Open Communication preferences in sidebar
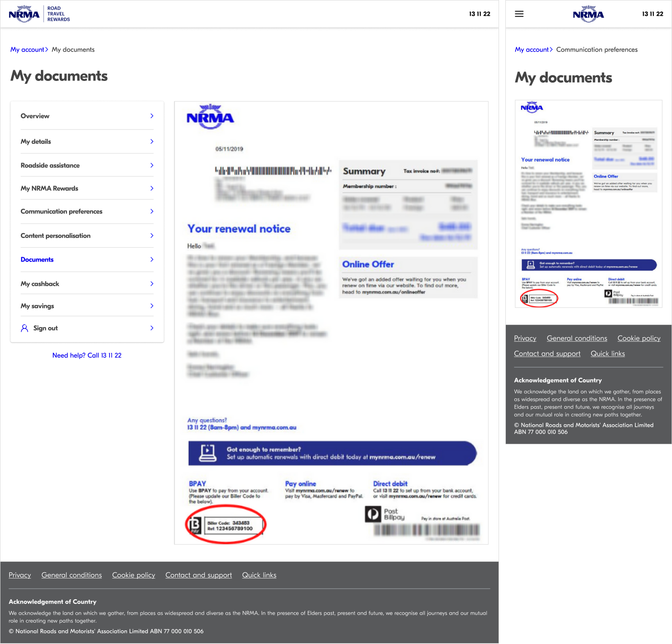Image resolution: width=672 pixels, height=644 pixels. point(87,211)
